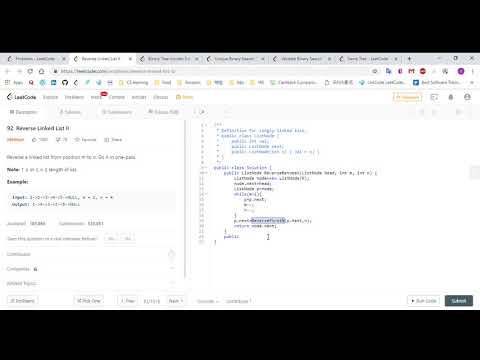Image resolution: width=480 pixels, height=360 pixels.
Task: Click the Pick One random button
Action: 89,301
